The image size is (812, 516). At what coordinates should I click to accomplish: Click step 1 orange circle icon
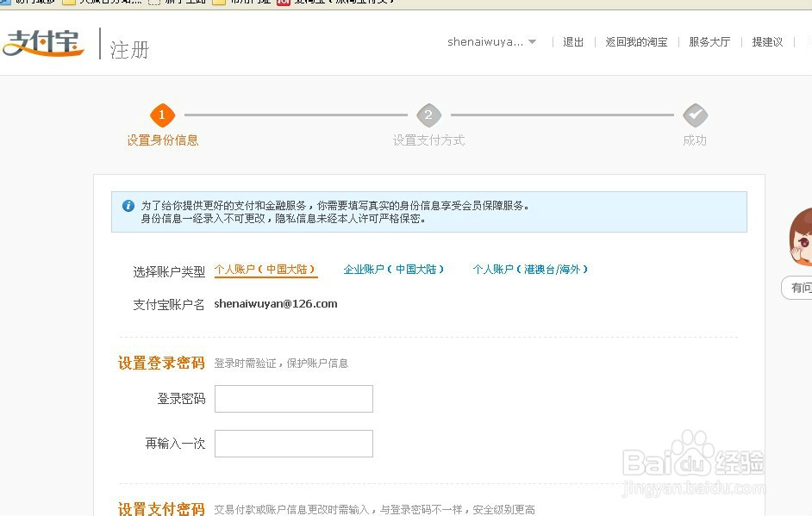[x=162, y=115]
